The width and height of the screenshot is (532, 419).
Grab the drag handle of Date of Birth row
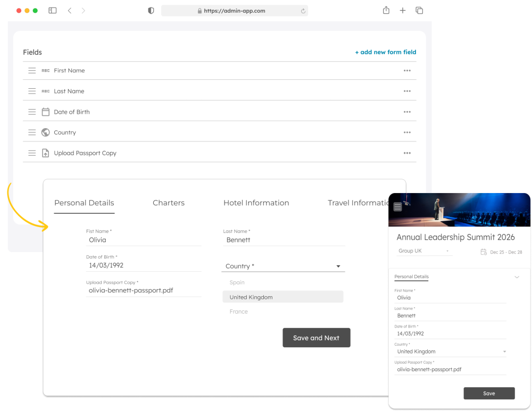(32, 112)
